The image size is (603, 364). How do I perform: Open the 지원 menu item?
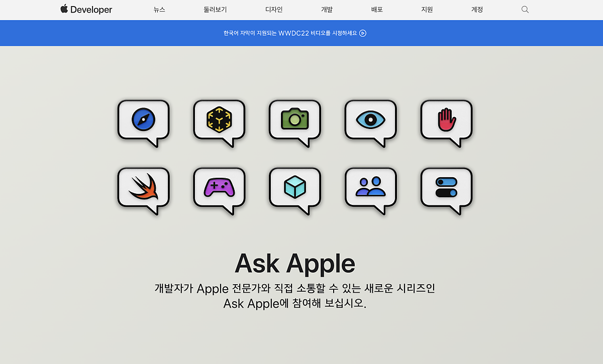[427, 10]
